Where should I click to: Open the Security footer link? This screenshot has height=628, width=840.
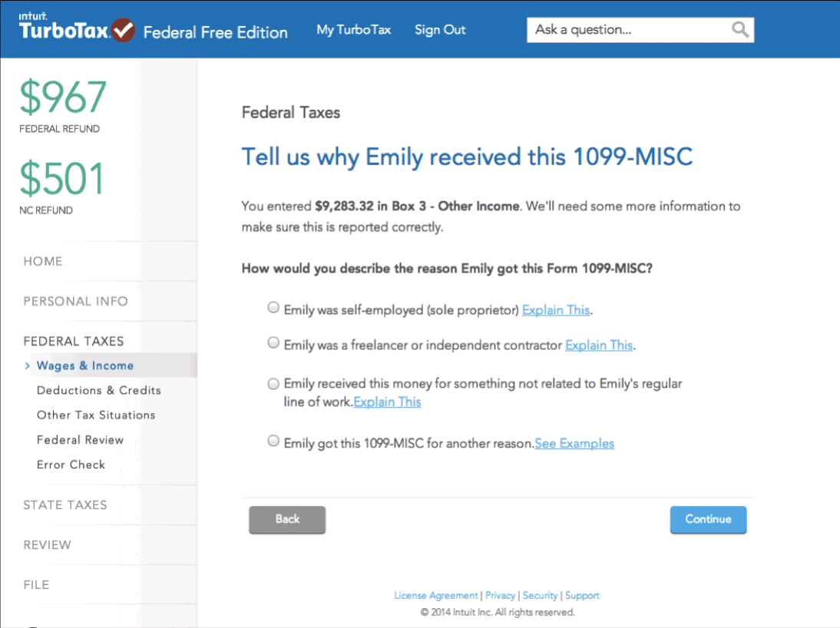click(x=540, y=595)
